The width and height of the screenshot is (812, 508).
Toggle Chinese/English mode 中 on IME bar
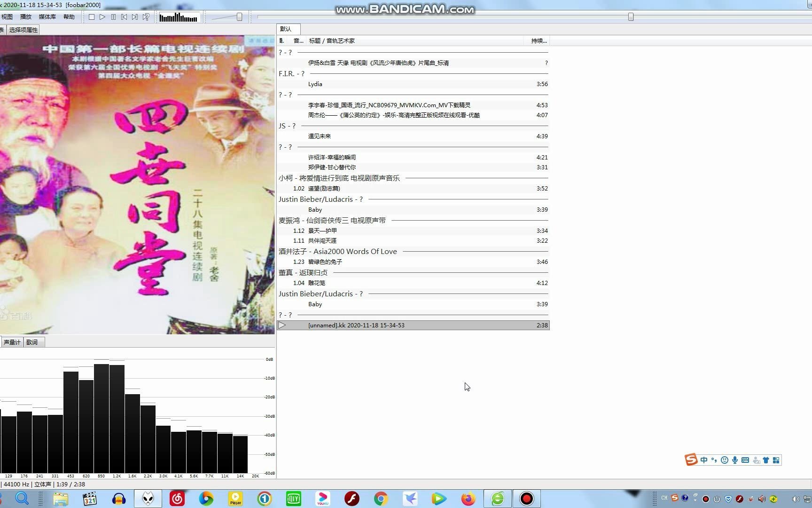[x=703, y=460]
